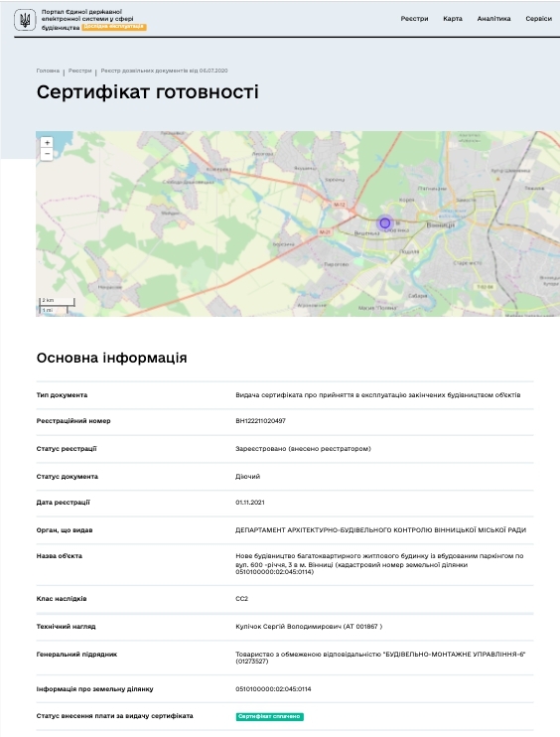Click the Реєстраційний номер label

[x=73, y=421]
